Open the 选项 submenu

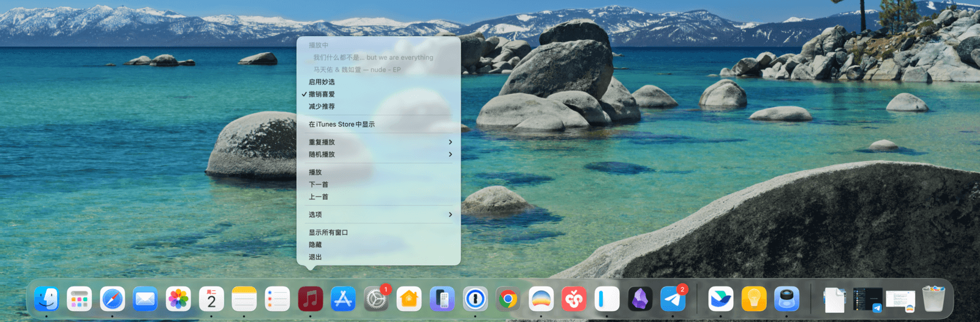click(379, 215)
